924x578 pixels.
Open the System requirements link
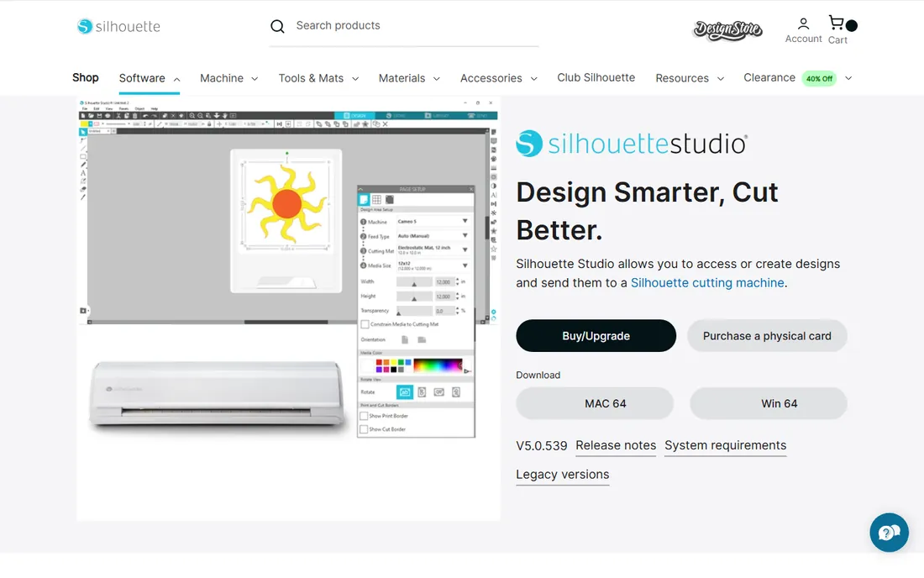pos(726,446)
